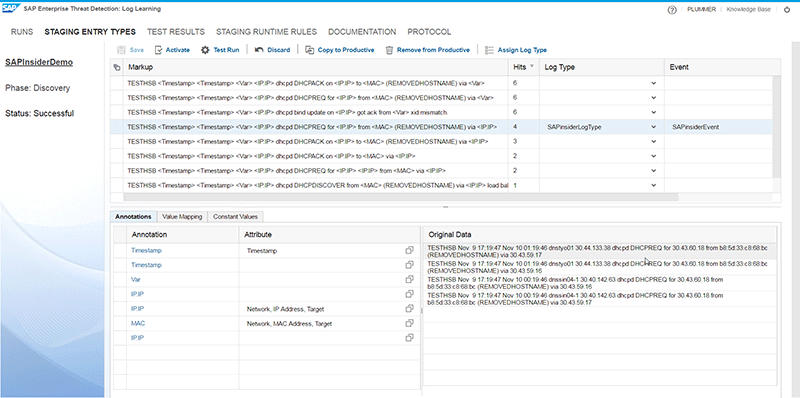The height and width of the screenshot is (398, 800).
Task: Go to the STAGING RUNTIME RULES tab
Action: click(x=266, y=32)
